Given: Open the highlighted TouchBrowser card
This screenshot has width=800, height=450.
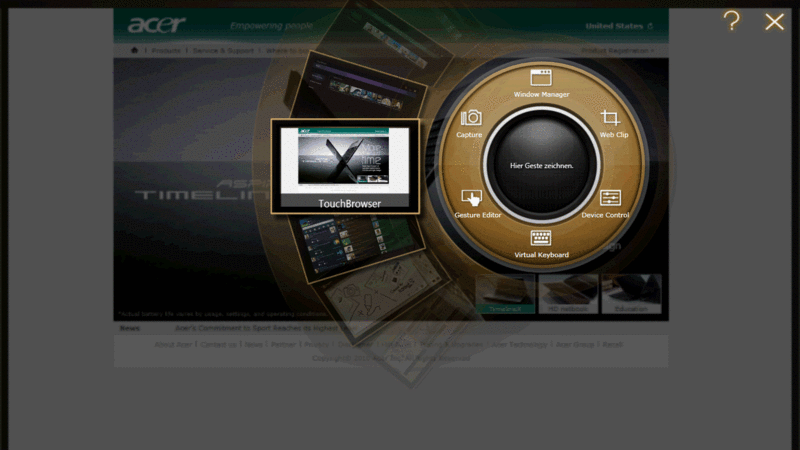Looking at the screenshot, I should point(345,166).
